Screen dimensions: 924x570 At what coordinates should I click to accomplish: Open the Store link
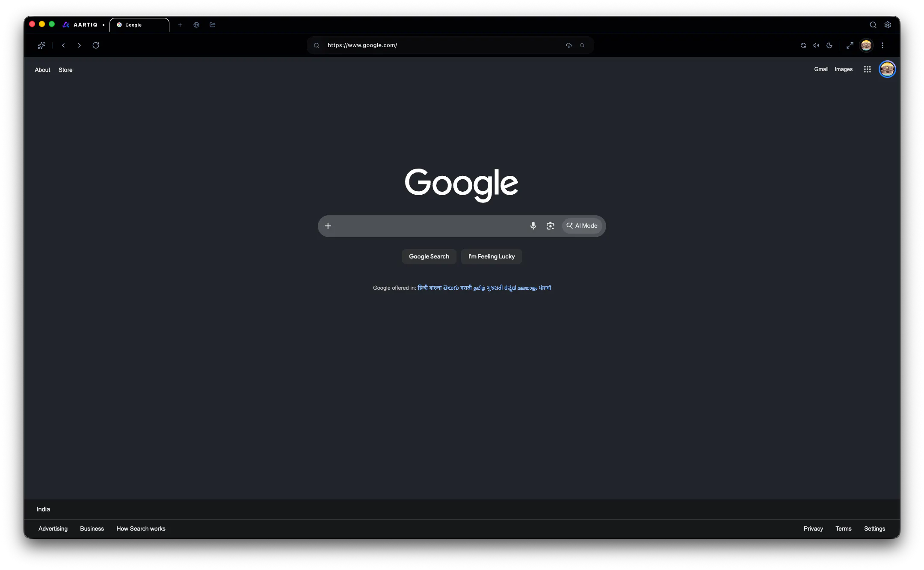point(65,70)
